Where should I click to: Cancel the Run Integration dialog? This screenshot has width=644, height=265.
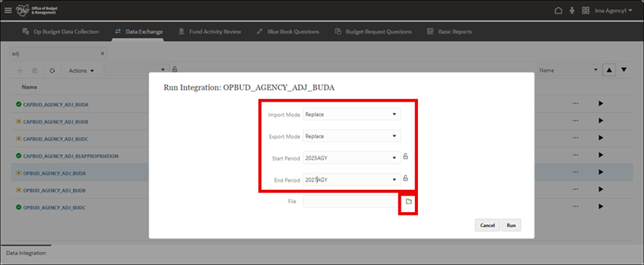(x=487, y=225)
